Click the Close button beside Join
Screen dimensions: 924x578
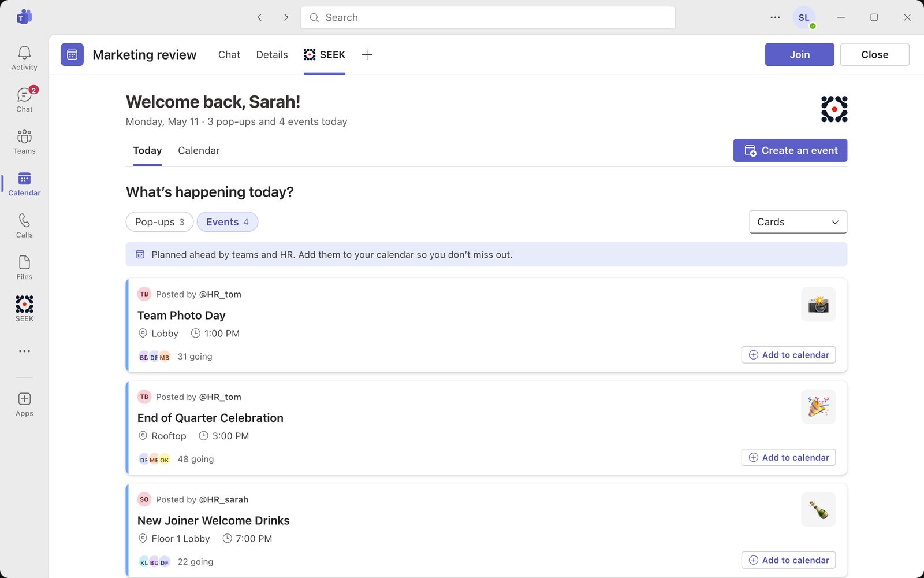pyautogui.click(x=874, y=54)
